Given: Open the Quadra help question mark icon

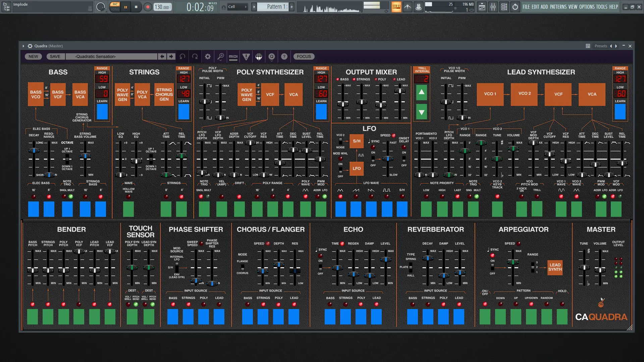Looking at the screenshot, I should 284,57.
